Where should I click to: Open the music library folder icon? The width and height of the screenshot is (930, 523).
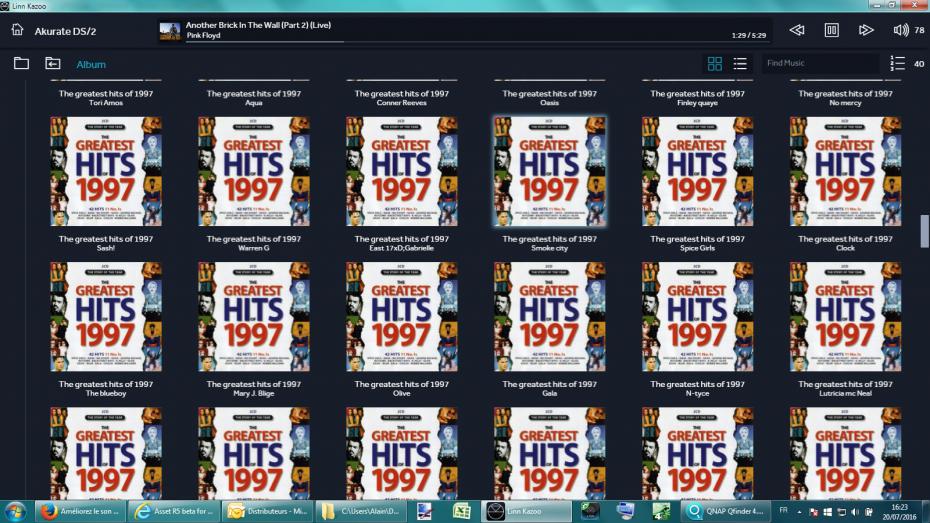pos(21,64)
